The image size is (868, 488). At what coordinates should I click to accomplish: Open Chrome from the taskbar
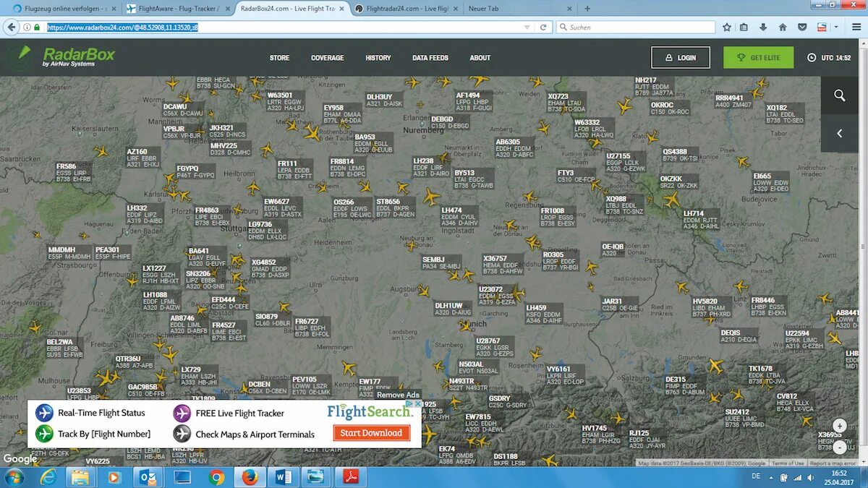pos(216,477)
